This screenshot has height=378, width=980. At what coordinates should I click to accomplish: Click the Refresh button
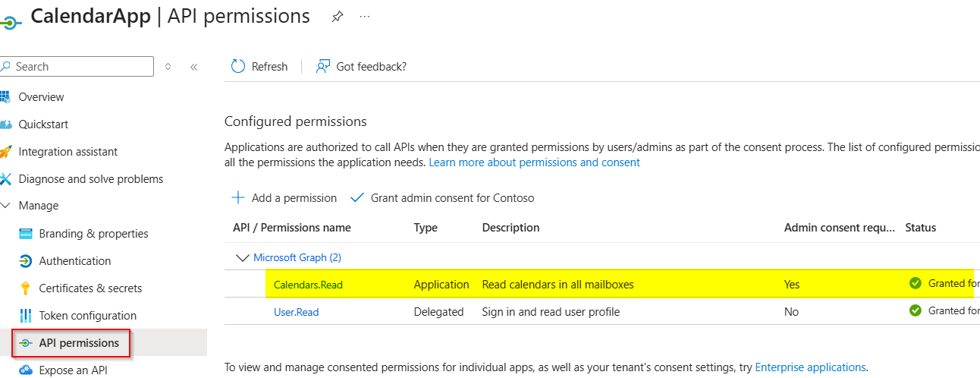pos(260,67)
